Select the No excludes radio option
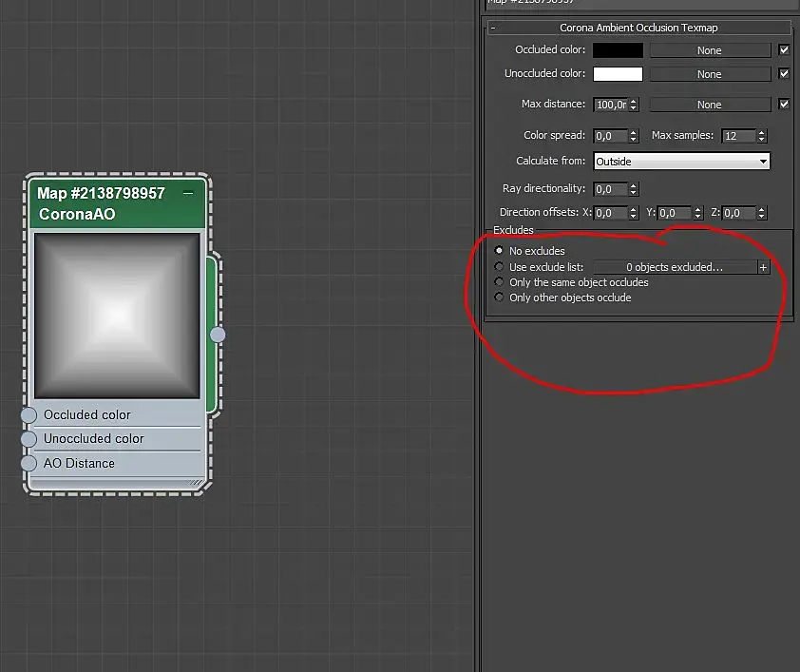This screenshot has height=672, width=800. click(499, 251)
